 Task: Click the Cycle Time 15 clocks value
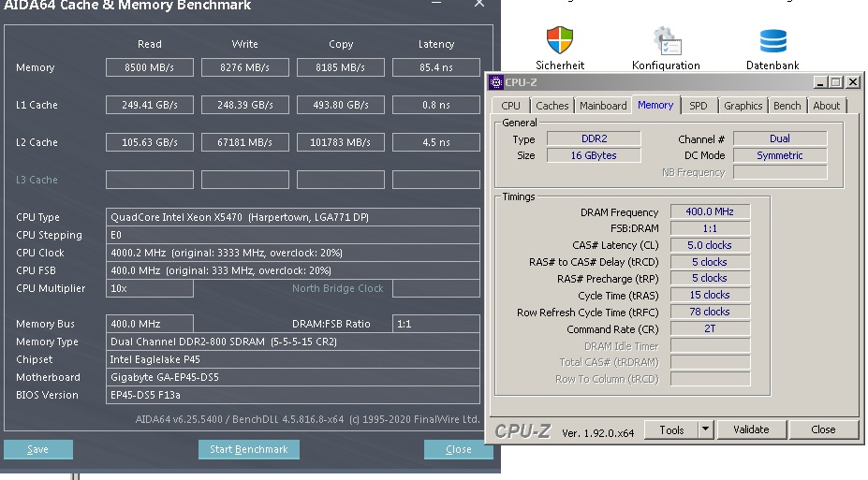[x=711, y=295]
